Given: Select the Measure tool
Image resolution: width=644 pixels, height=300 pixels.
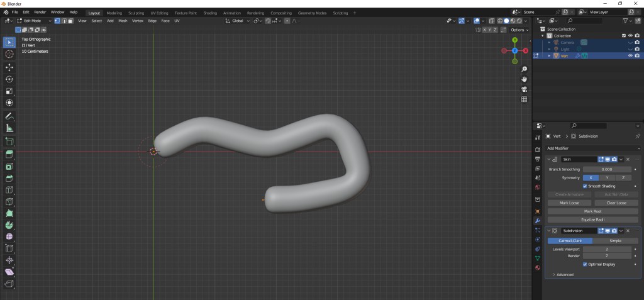Looking at the screenshot, I should pyautogui.click(x=9, y=128).
